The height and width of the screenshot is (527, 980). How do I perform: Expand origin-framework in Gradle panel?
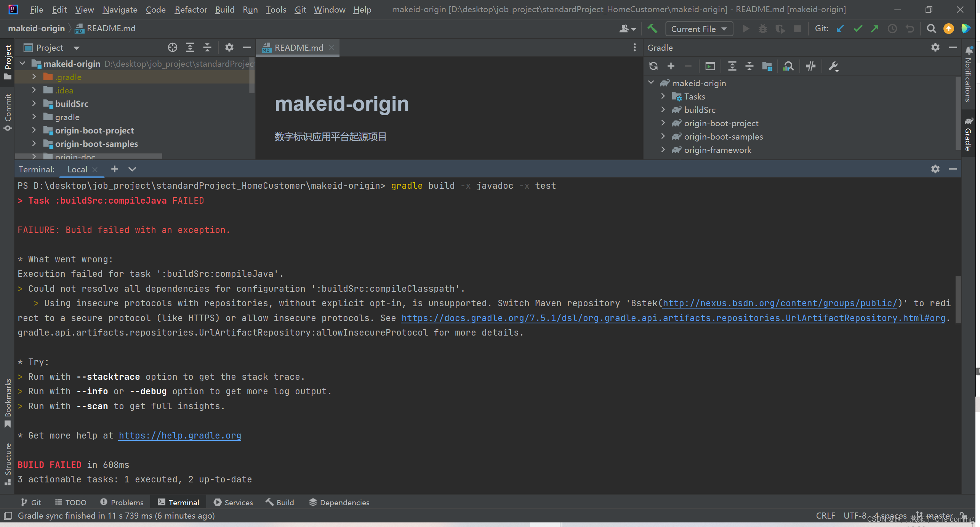point(663,149)
